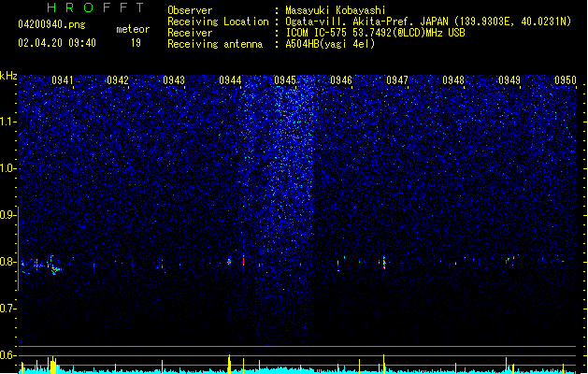
Task: Click the kHz axis unit label
Action: point(8,76)
